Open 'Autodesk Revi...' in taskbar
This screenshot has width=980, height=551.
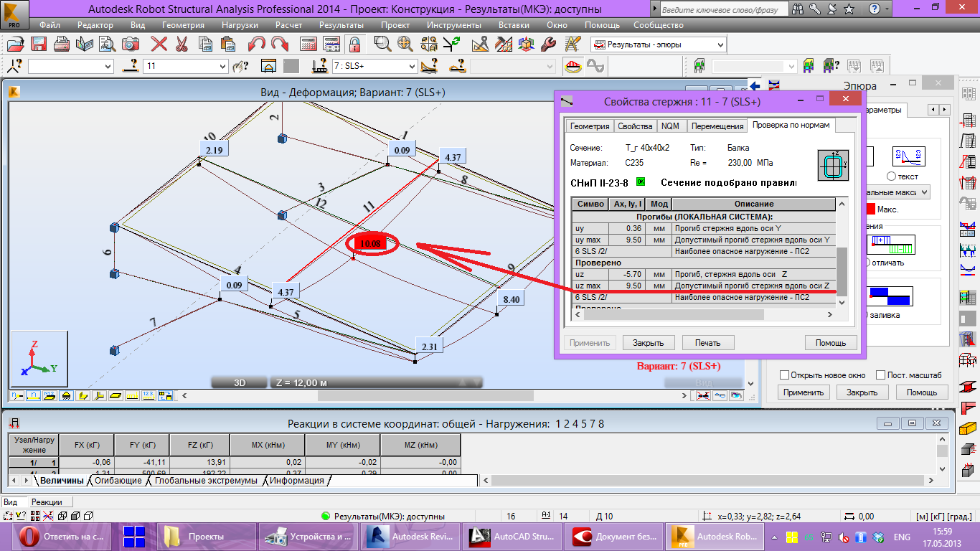click(410, 537)
